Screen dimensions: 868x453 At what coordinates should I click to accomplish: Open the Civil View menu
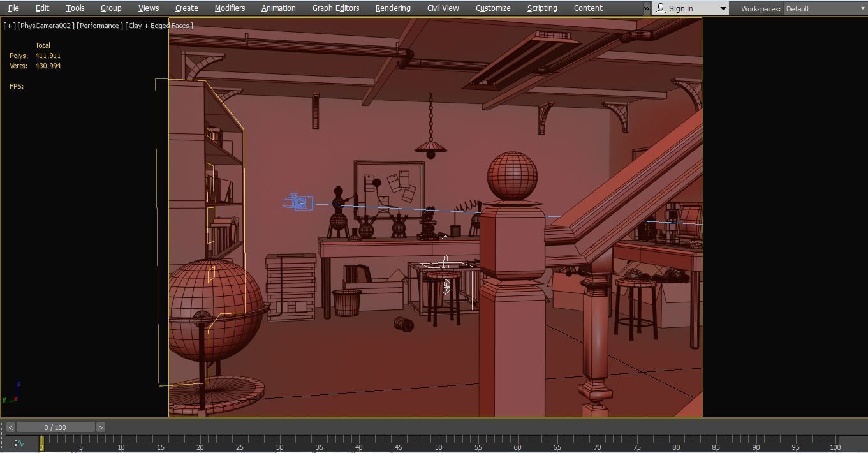click(x=443, y=8)
